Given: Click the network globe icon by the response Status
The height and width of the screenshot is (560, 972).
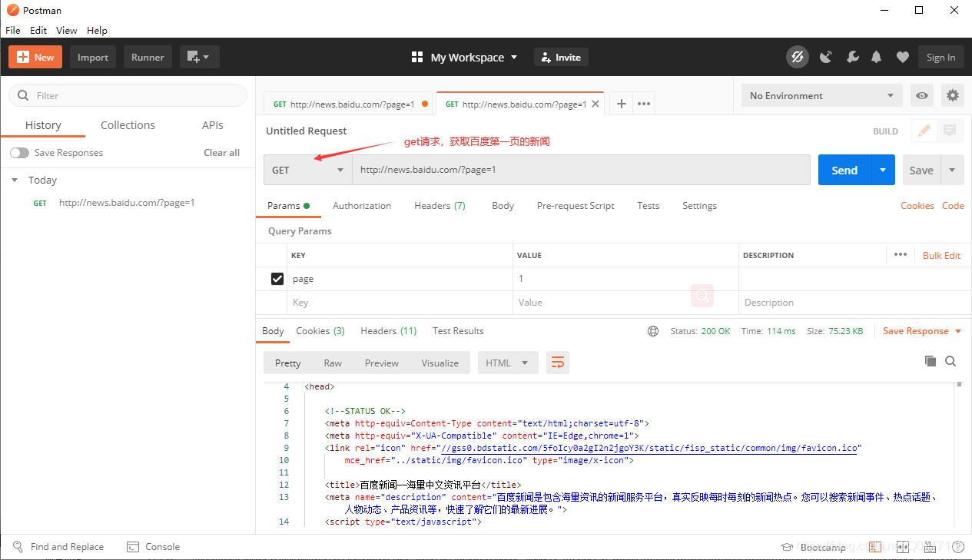Looking at the screenshot, I should point(653,331).
